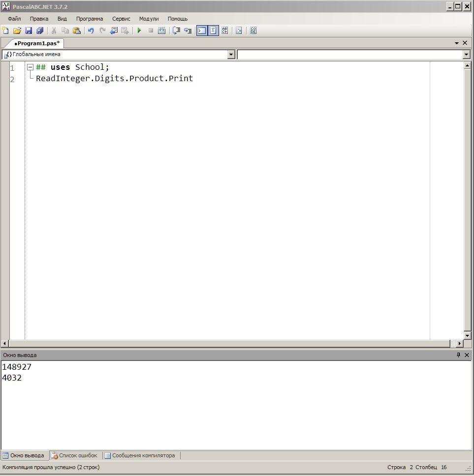This screenshot has width=474, height=476.
Task: Click the Compile icon
Action: (161, 30)
